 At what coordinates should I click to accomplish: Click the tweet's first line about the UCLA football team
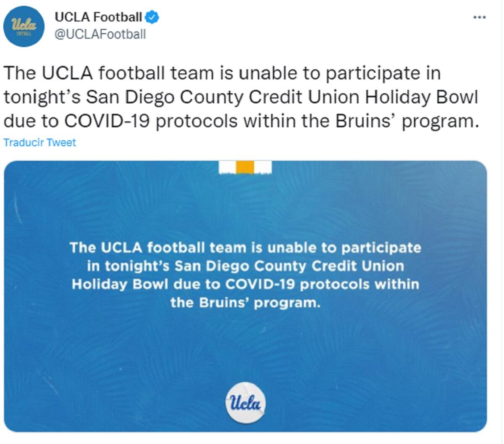[222, 73]
